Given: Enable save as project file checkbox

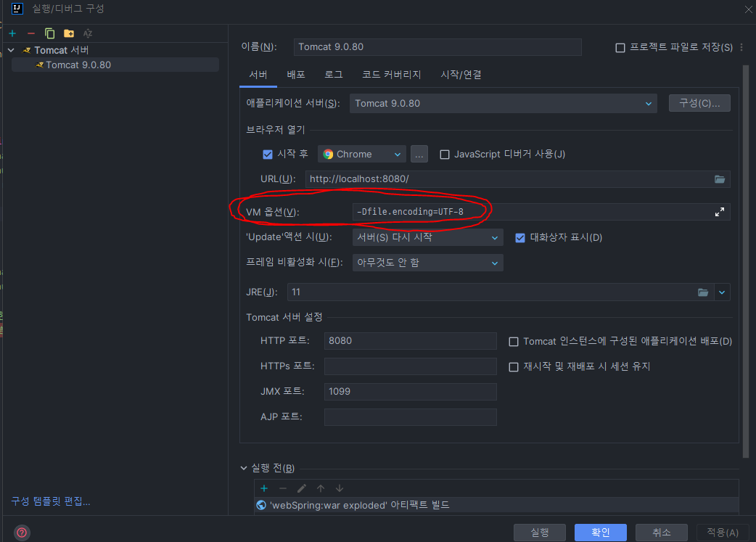Looking at the screenshot, I should pyautogui.click(x=620, y=47).
